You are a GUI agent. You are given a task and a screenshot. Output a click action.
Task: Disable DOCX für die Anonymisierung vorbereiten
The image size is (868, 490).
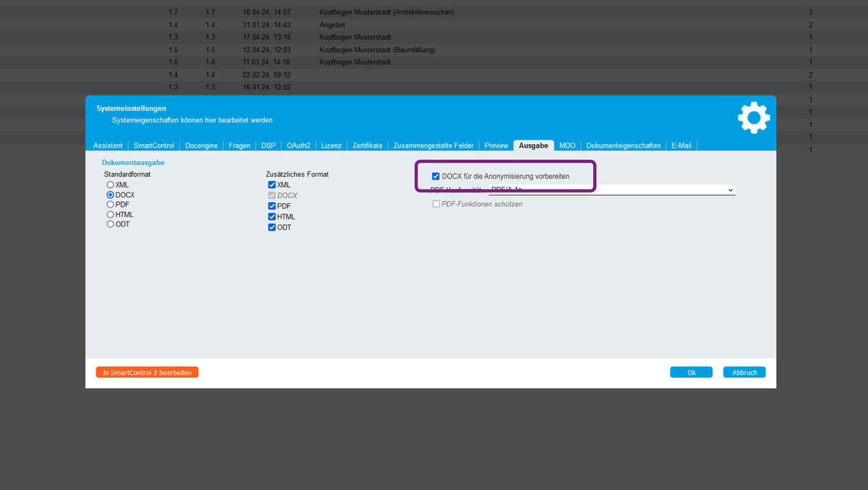click(435, 175)
